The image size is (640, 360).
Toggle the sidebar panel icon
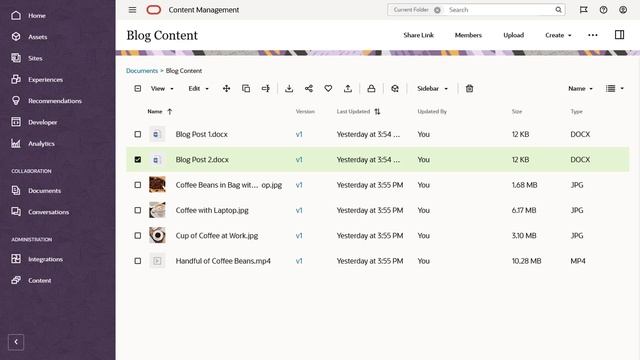tap(619, 35)
